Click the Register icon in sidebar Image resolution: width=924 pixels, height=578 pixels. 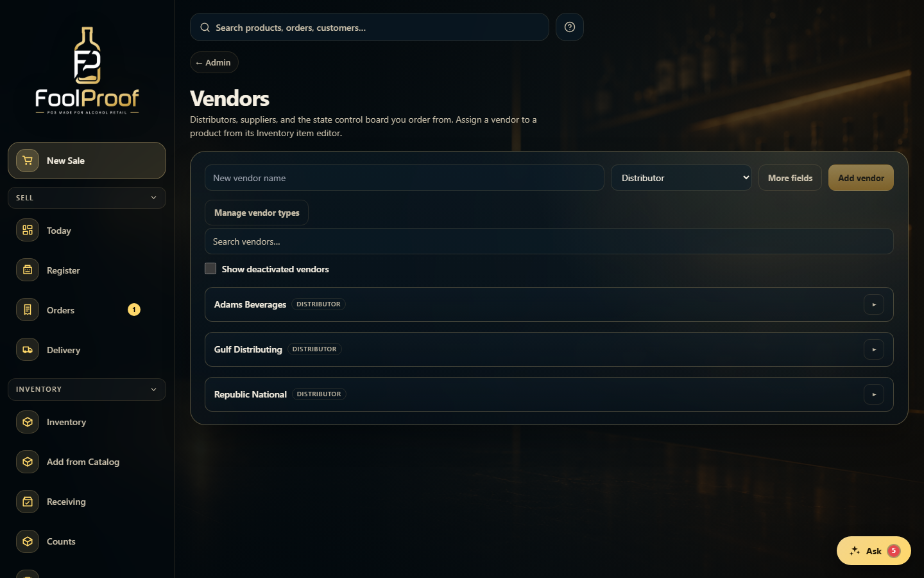[28, 270]
